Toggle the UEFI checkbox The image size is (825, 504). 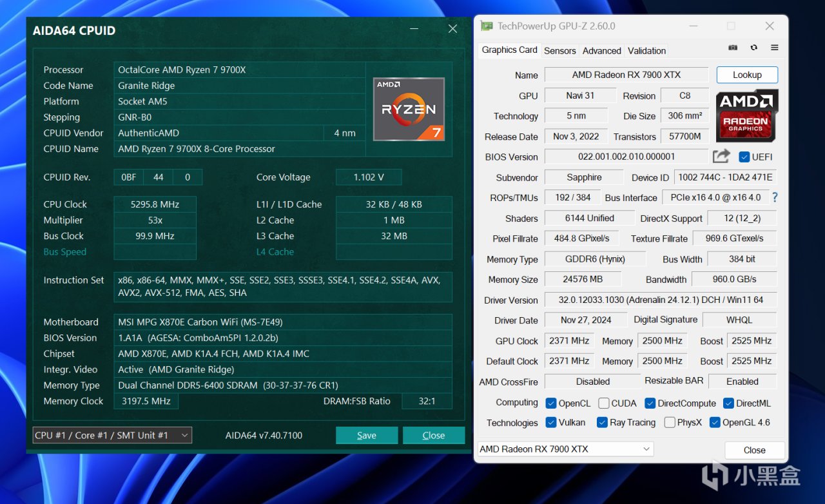(744, 157)
